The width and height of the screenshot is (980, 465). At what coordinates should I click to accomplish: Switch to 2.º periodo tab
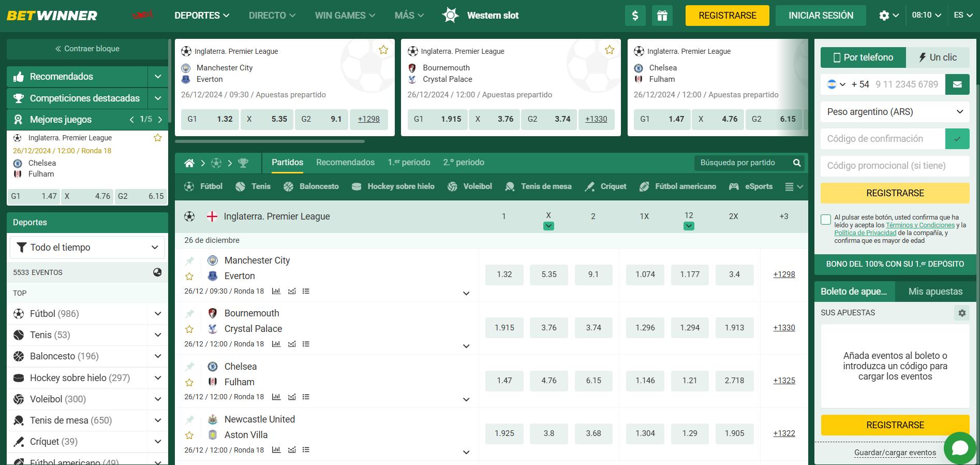click(x=464, y=163)
